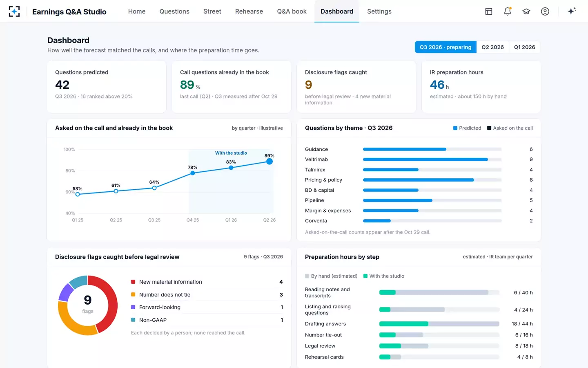Click the Number tie-out step label
588x368 pixels.
323,335
